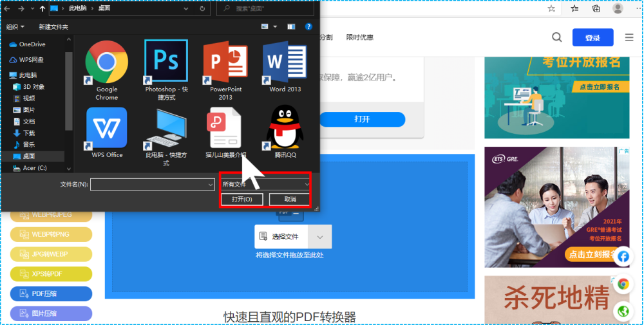
Task: Click the 限时优惠 nav item
Action: [x=359, y=37]
